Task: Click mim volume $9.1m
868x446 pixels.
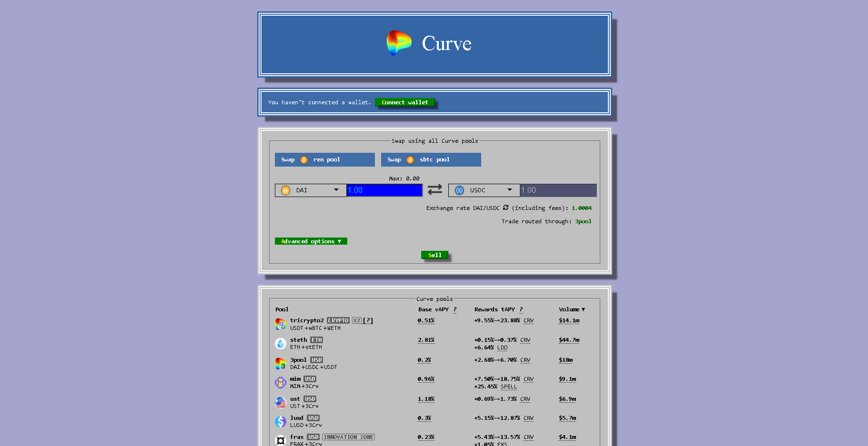Action: click(567, 379)
